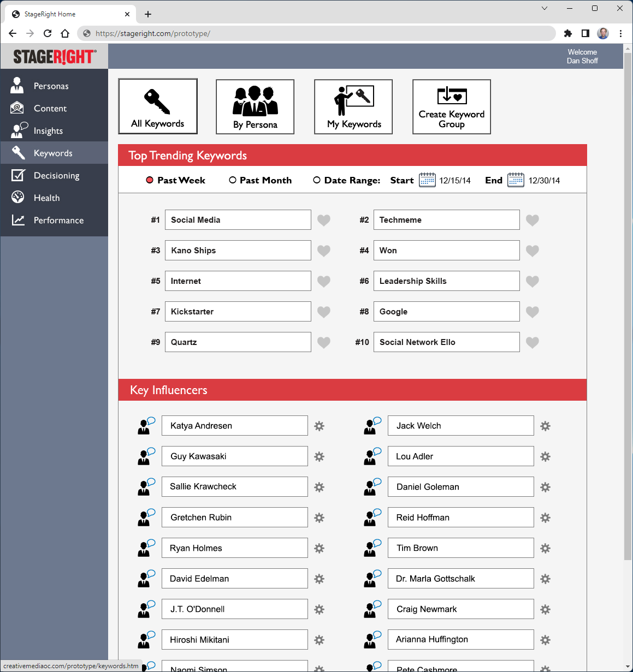Open settings gear for Reid Hoffman
Viewport: 633px width, 672px height.
(546, 518)
